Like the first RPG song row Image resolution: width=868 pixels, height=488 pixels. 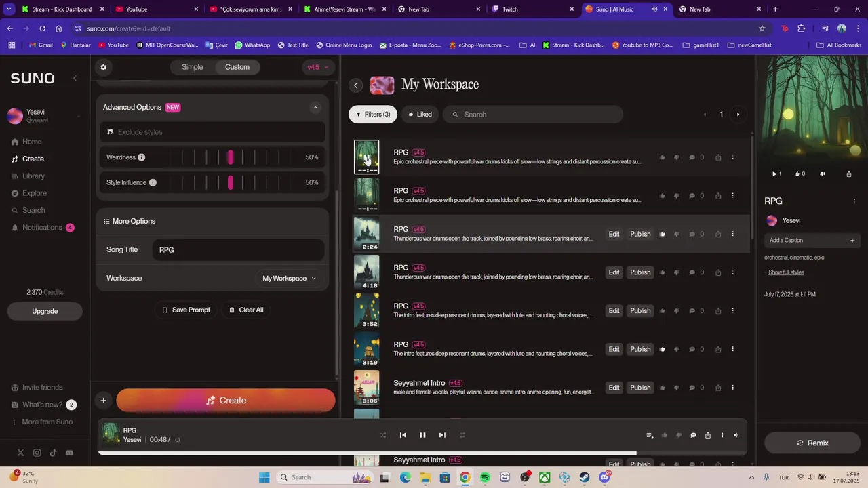[x=662, y=157]
